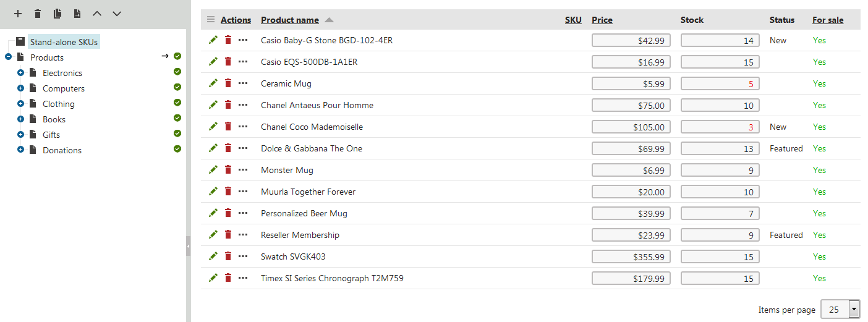Click the stock field for Chanel Coco Mademoiselle

pyautogui.click(x=720, y=127)
